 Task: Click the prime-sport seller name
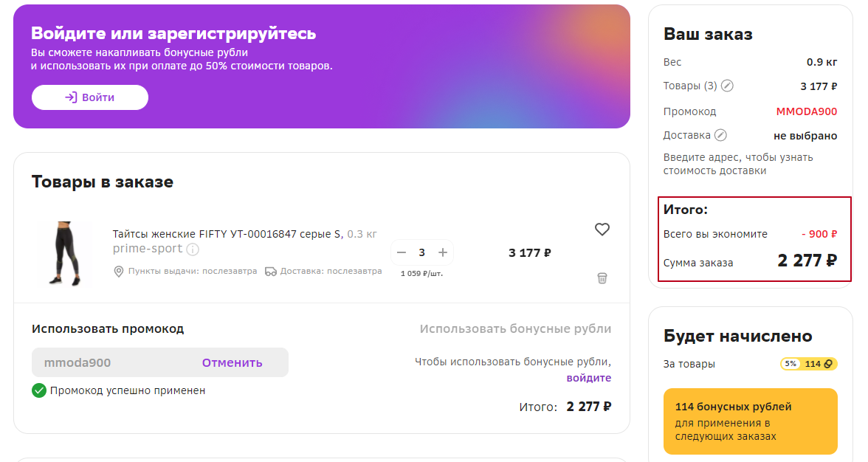pos(148,249)
